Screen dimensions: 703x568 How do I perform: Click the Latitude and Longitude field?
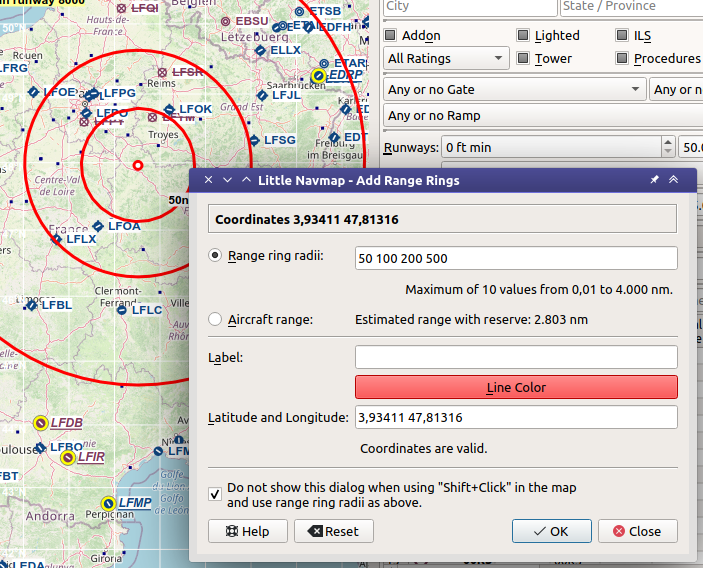point(516,417)
